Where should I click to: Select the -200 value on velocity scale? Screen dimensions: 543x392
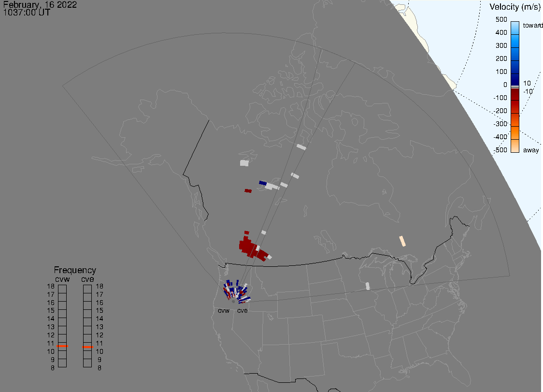500,111
